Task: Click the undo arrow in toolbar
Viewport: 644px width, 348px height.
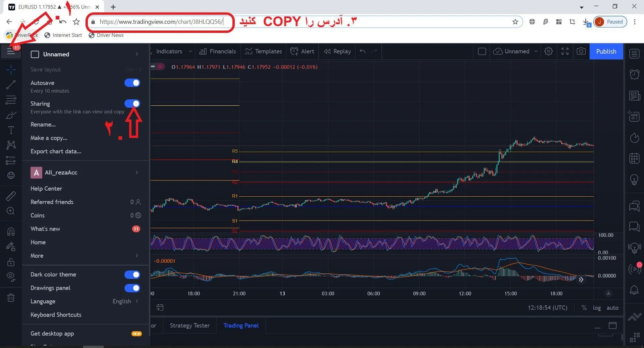Action: [363, 51]
